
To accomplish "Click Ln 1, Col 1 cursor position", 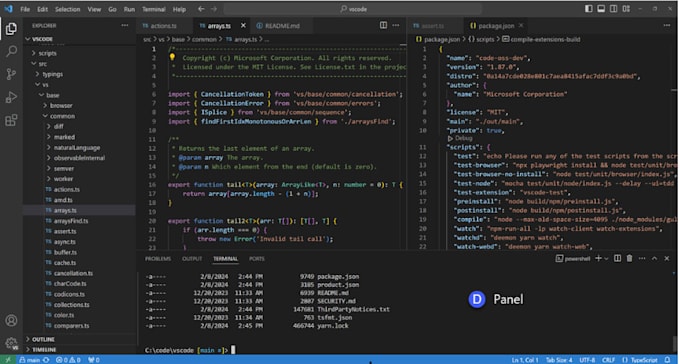I will [525, 360].
